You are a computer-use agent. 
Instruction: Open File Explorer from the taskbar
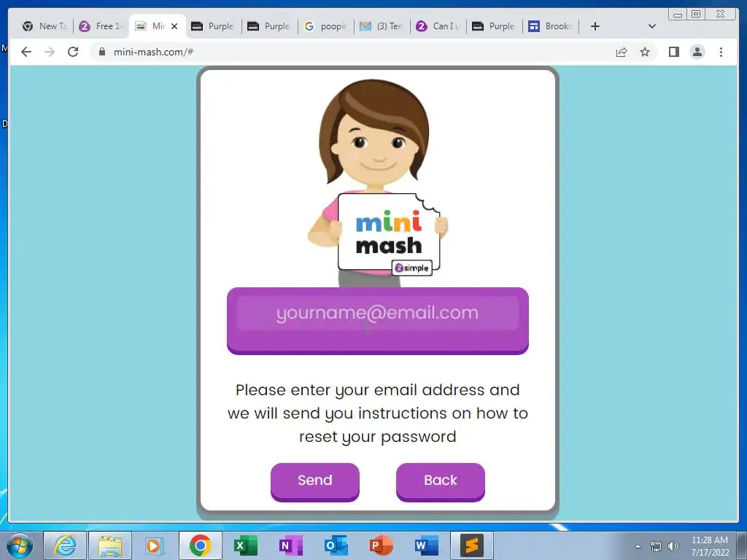click(x=110, y=545)
